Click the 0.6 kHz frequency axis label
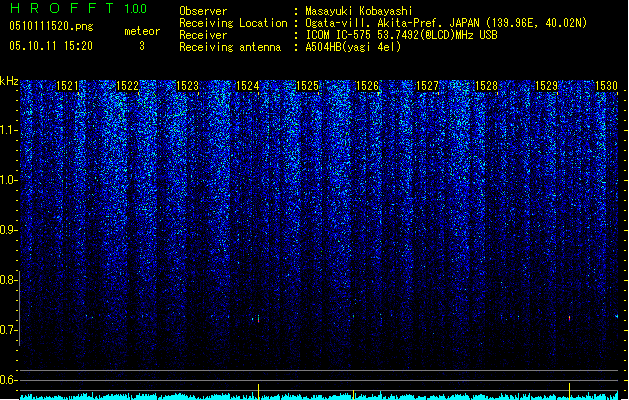Viewport: 629px width, 400px height. point(9,380)
